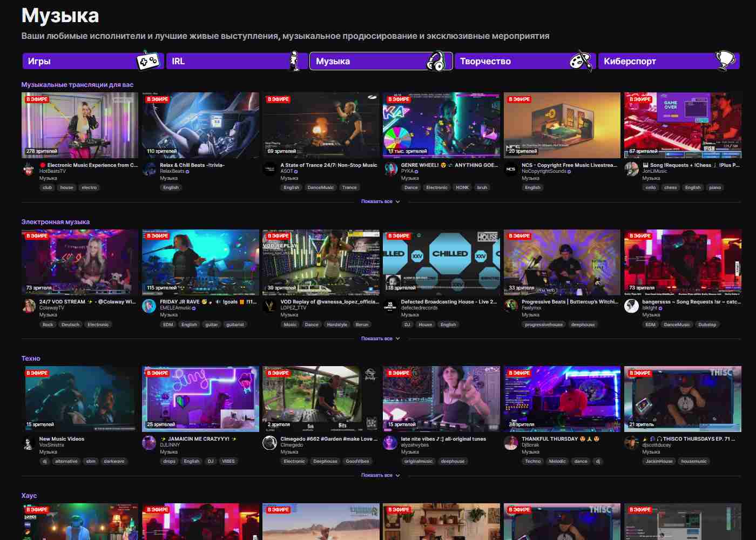Open the New Music Videos stream title
Viewport: 756px width, 540px height.
click(62, 439)
